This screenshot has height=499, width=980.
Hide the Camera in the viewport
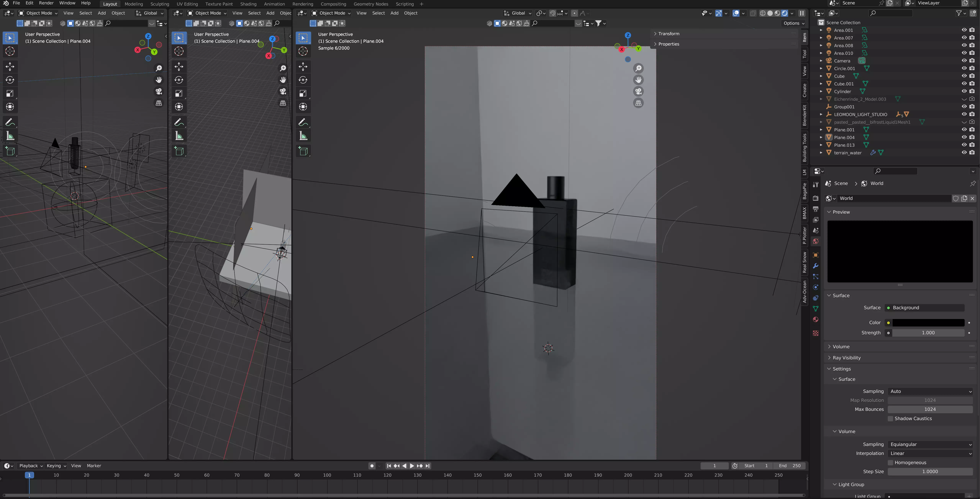click(x=964, y=61)
